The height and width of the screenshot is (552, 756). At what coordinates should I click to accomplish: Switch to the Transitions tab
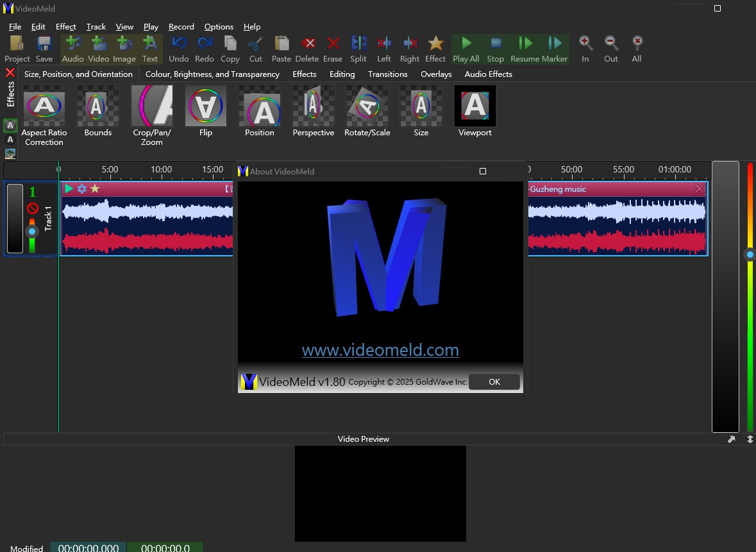[387, 74]
